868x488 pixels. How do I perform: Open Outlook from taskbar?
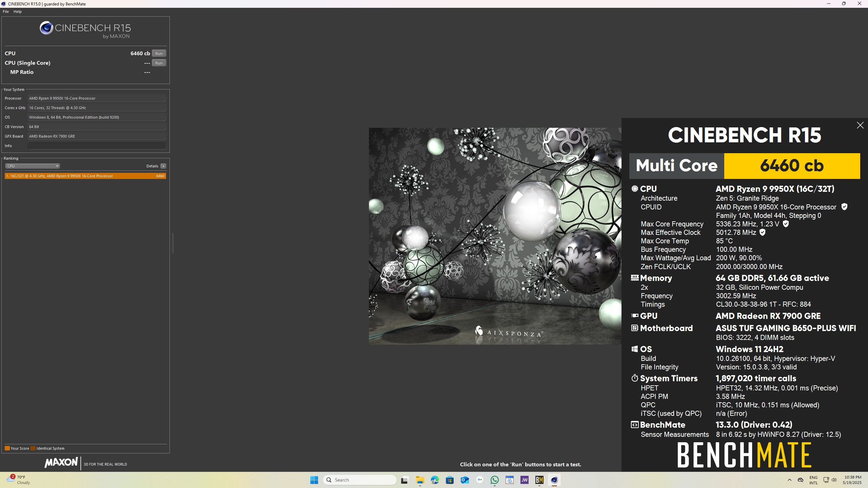click(465, 480)
